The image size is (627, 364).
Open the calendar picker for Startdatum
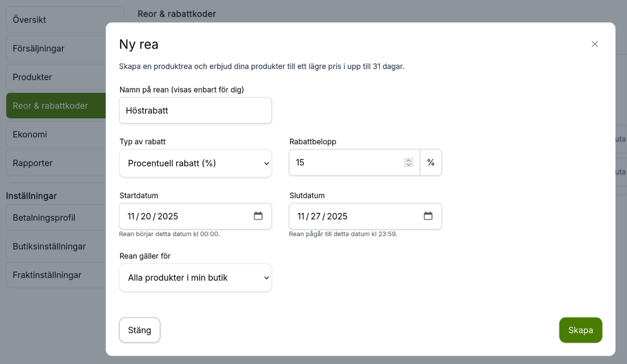(258, 216)
